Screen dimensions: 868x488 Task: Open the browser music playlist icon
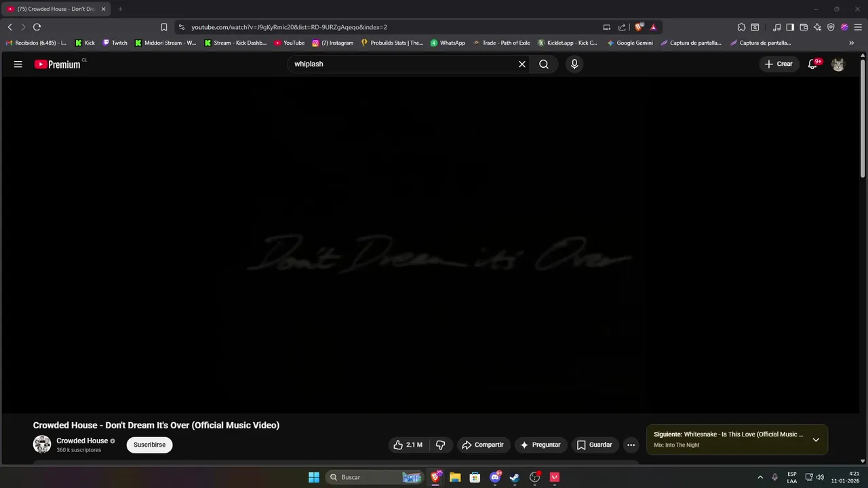[776, 27]
